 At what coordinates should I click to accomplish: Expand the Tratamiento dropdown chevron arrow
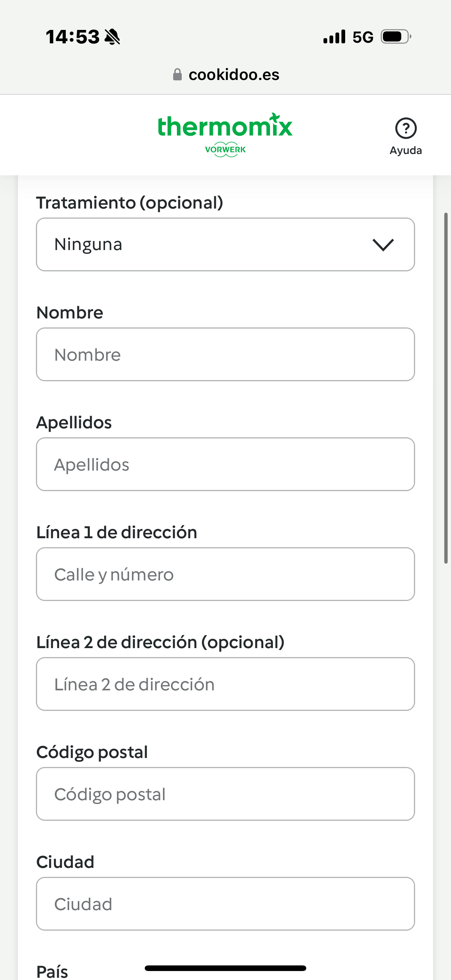(x=383, y=244)
